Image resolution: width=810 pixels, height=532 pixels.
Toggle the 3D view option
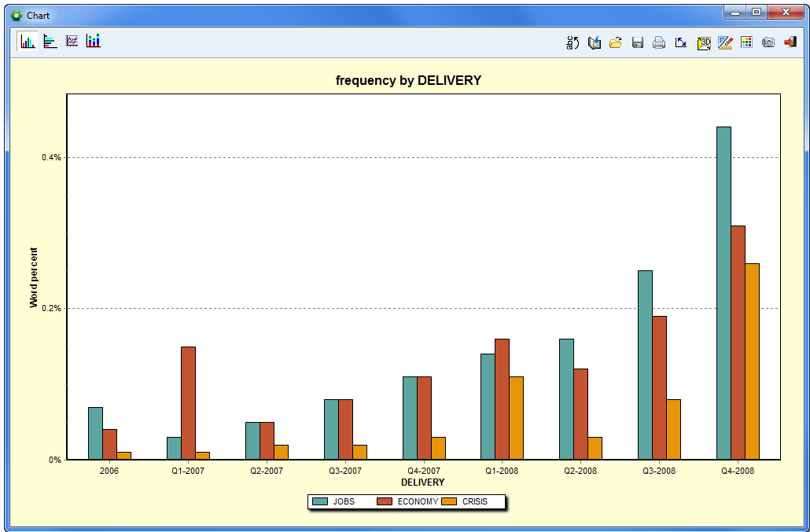(x=704, y=42)
